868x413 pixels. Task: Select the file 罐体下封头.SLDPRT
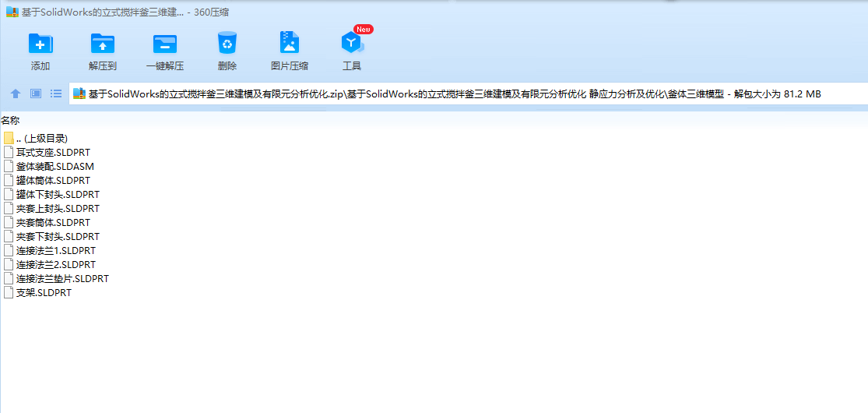click(x=58, y=195)
